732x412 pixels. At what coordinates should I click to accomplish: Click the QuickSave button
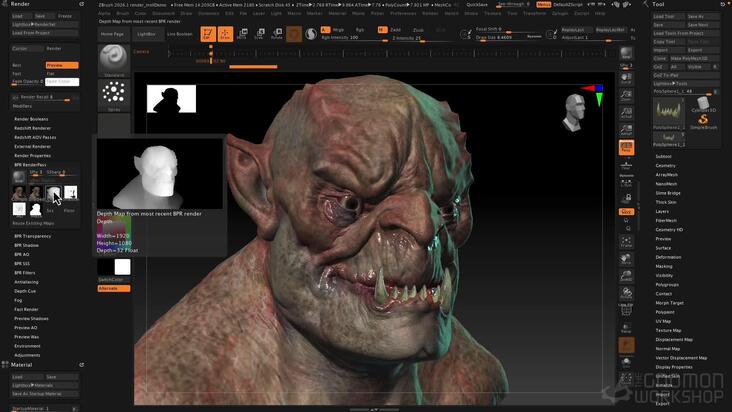tap(477, 5)
